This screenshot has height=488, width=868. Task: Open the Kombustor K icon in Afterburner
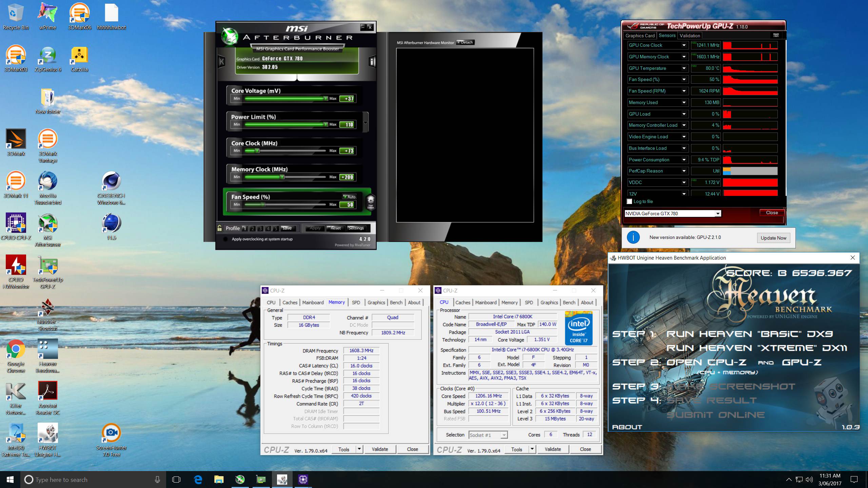coord(221,62)
